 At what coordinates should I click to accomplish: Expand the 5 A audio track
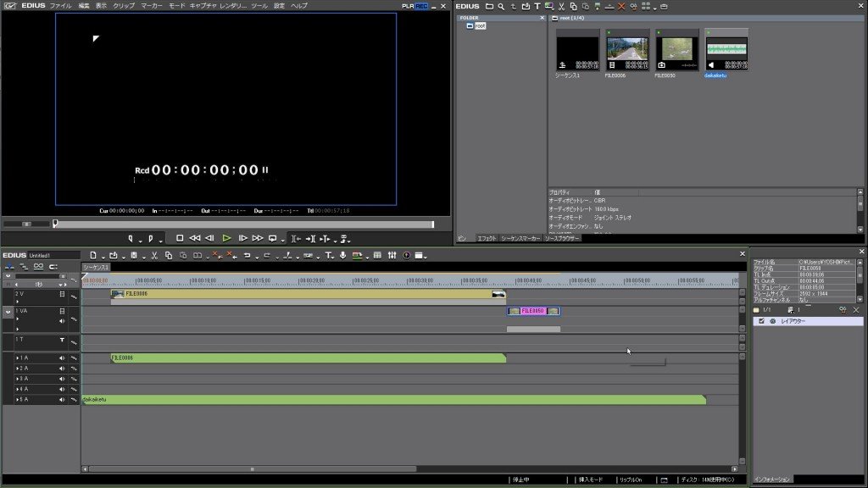(x=17, y=400)
